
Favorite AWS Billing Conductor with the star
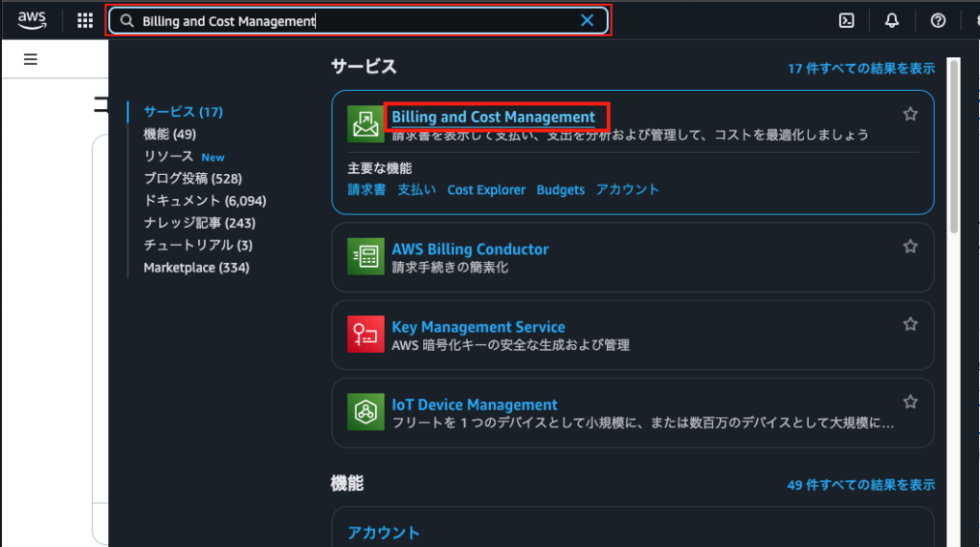point(910,247)
